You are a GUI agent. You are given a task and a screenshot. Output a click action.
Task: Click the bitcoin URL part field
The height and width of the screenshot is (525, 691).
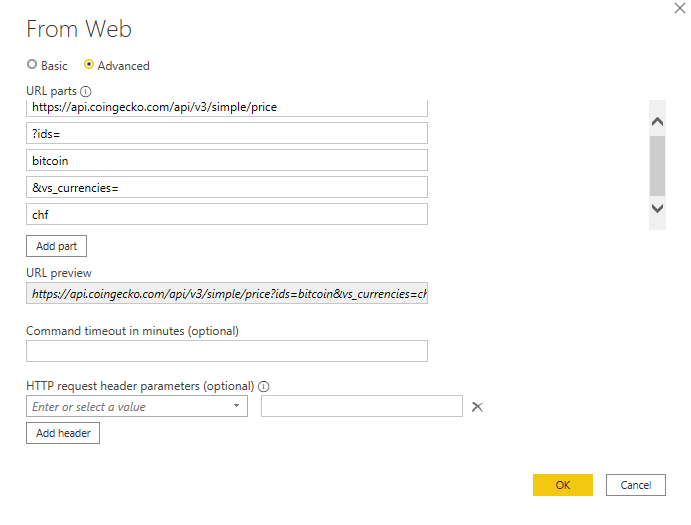[227, 160]
